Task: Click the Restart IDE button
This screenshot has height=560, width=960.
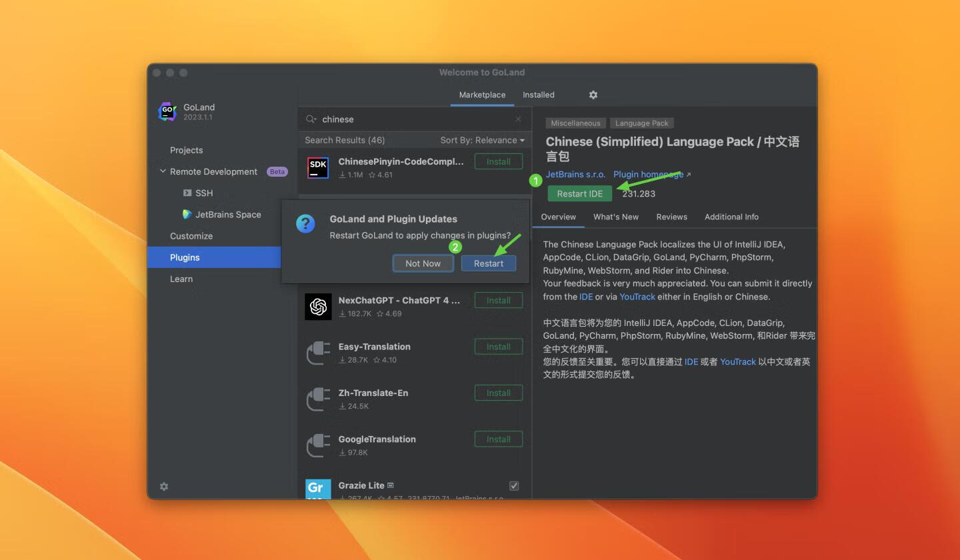Action: (x=579, y=193)
